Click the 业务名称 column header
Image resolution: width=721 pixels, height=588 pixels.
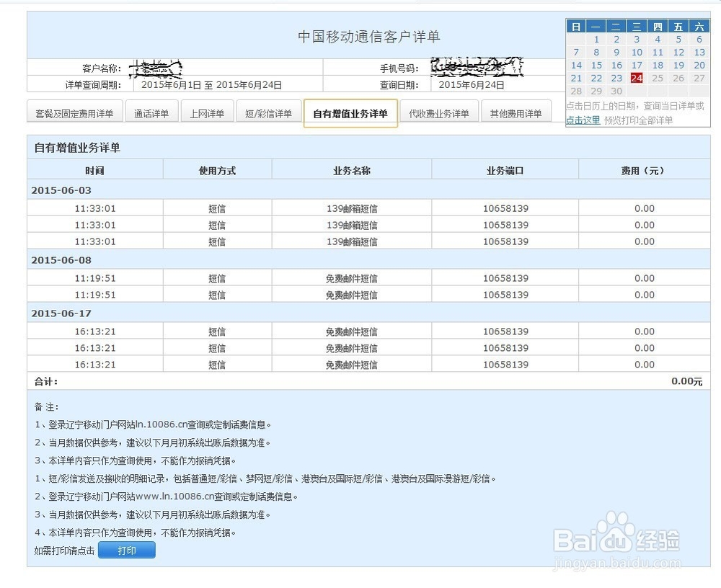pyautogui.click(x=352, y=171)
